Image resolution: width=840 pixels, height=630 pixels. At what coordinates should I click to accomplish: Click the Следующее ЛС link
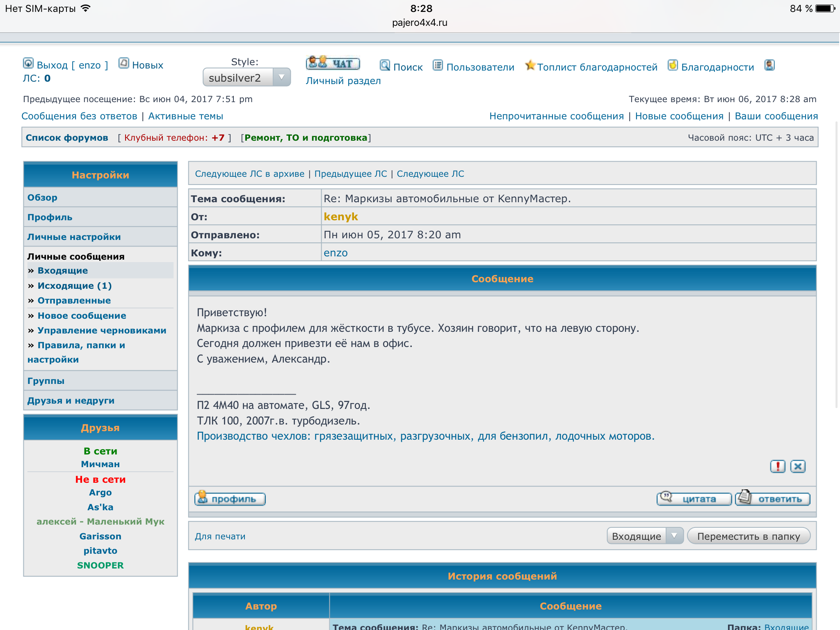click(430, 173)
